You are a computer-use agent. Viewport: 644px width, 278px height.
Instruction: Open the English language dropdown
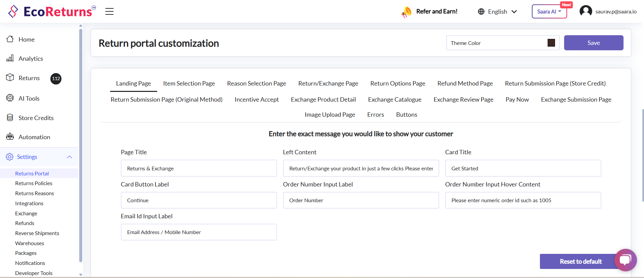click(497, 12)
